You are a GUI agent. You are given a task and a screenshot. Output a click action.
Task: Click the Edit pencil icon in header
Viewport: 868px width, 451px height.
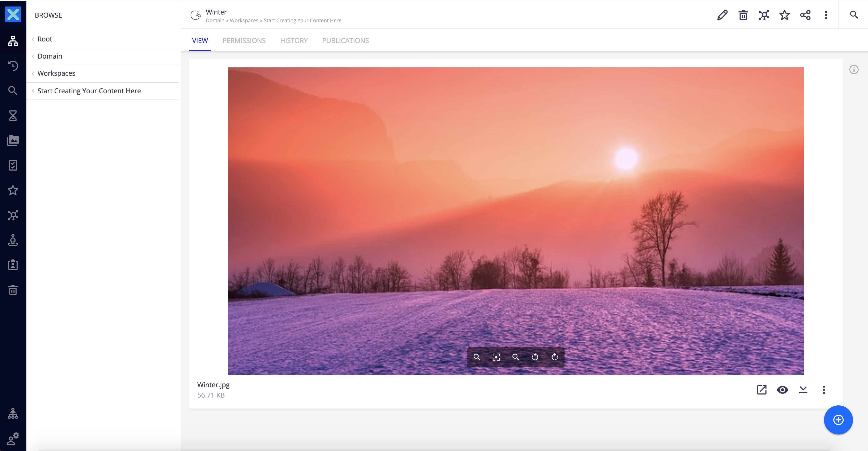click(x=722, y=15)
